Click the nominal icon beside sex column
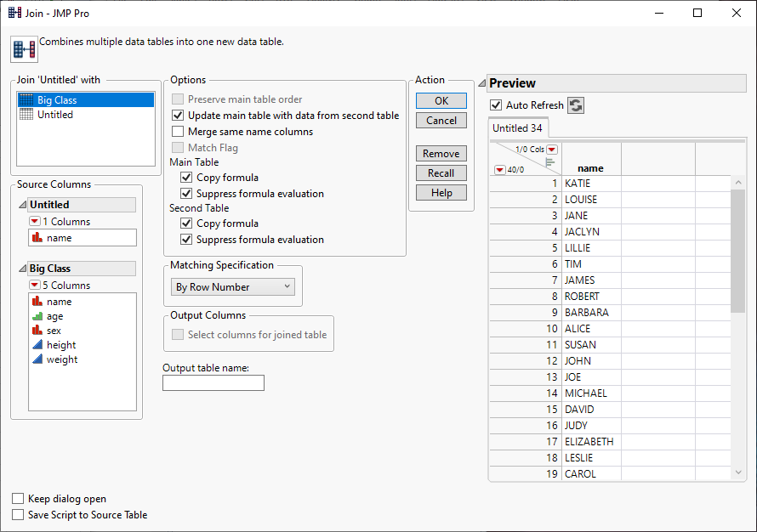 click(37, 331)
